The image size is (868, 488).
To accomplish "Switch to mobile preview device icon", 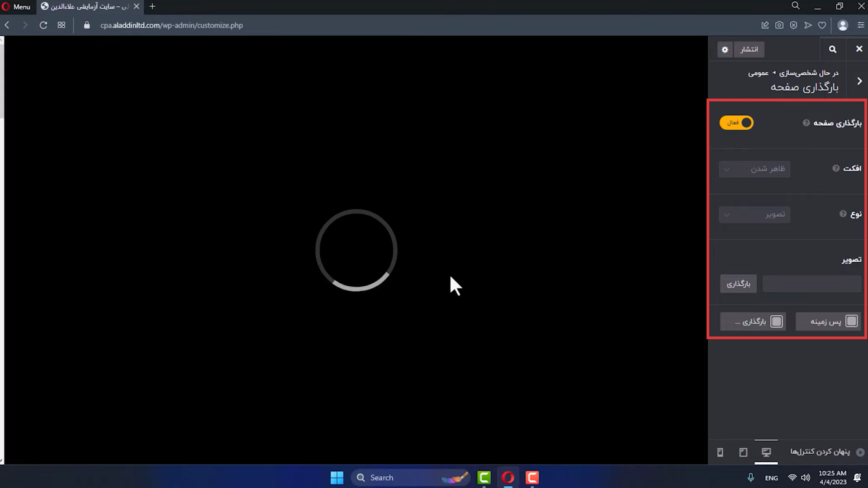I will coord(720,452).
